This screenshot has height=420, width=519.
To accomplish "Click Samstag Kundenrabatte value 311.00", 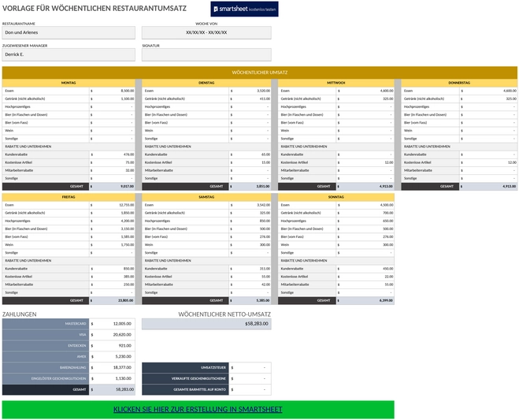I will [x=250, y=269].
